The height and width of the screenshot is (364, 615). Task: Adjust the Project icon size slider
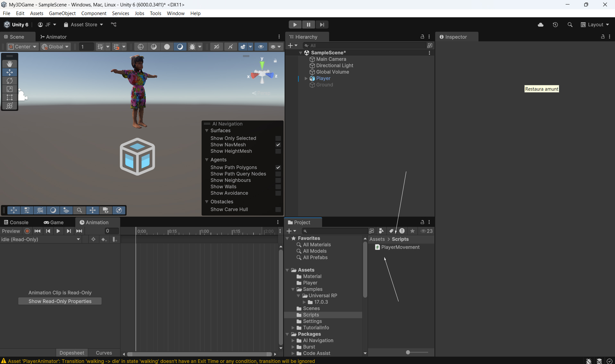[408, 352]
